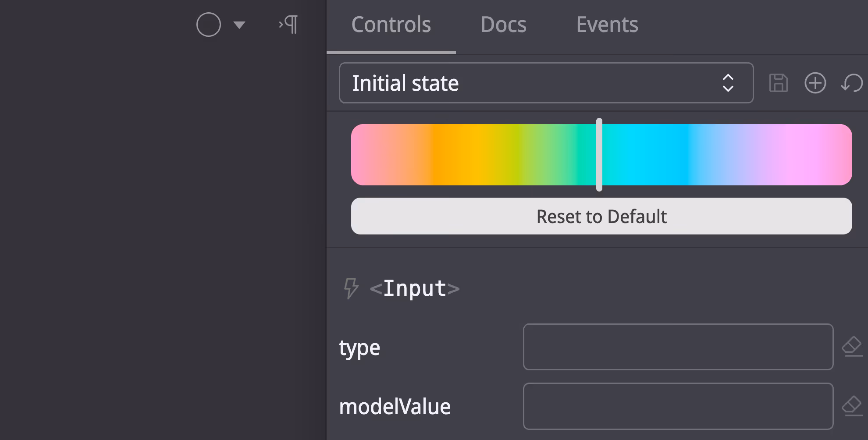The height and width of the screenshot is (440, 868).
Task: Reset controls using the circular undo arrow icon
Action: tap(852, 83)
